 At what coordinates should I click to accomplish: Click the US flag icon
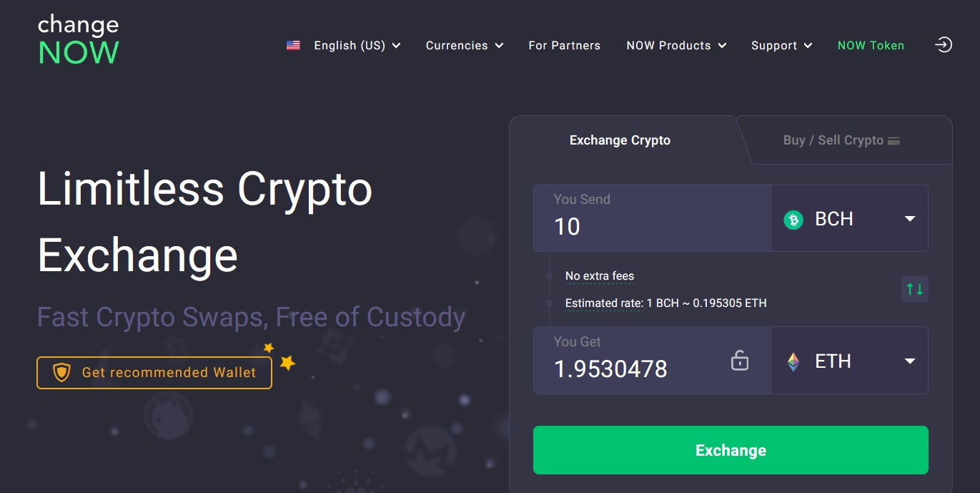293,45
